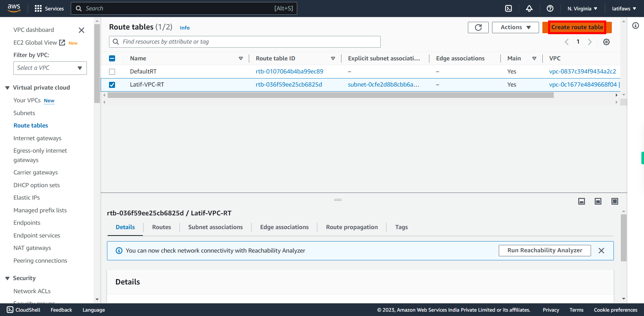Screen dimensions: 644x316
Task: Open table preferences gear icon
Action: pos(606,42)
